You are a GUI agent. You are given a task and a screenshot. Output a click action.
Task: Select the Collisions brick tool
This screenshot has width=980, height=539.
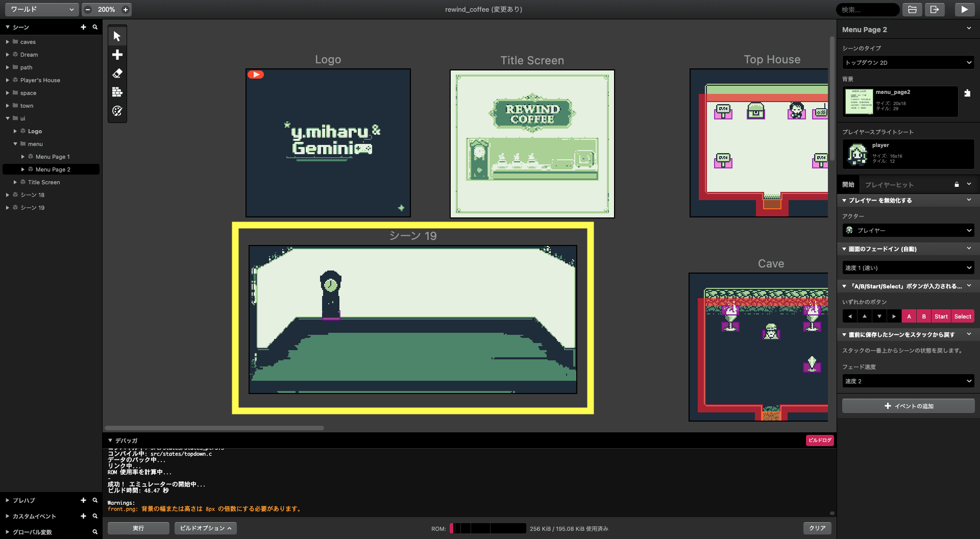coord(117,92)
